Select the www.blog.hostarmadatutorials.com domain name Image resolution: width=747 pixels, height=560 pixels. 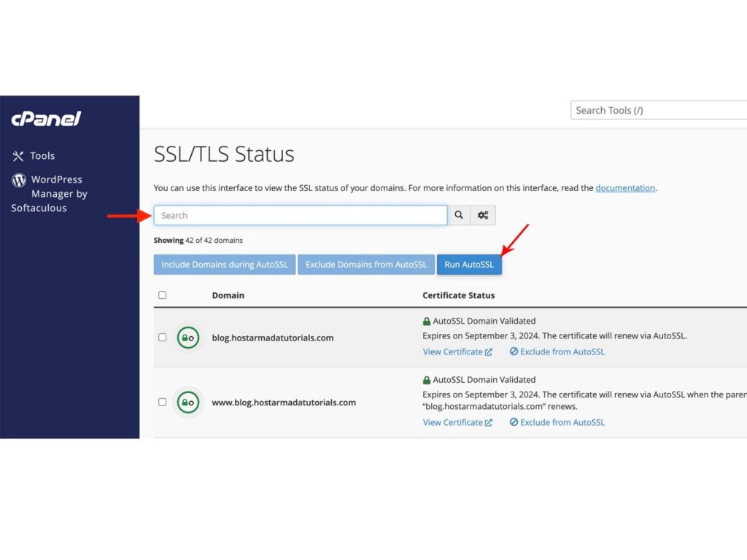(284, 402)
